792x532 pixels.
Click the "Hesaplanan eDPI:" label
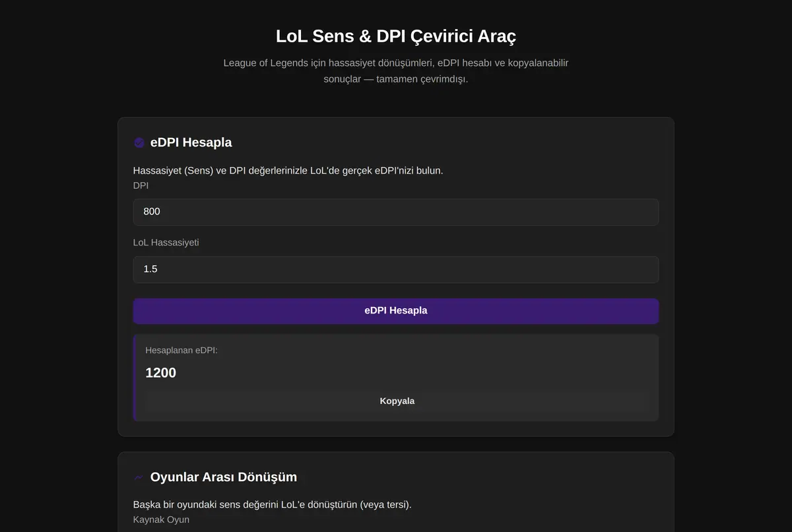pos(181,350)
